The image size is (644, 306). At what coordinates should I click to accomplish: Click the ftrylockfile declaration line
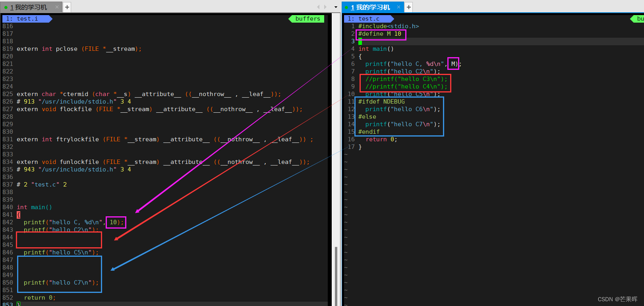165,139
